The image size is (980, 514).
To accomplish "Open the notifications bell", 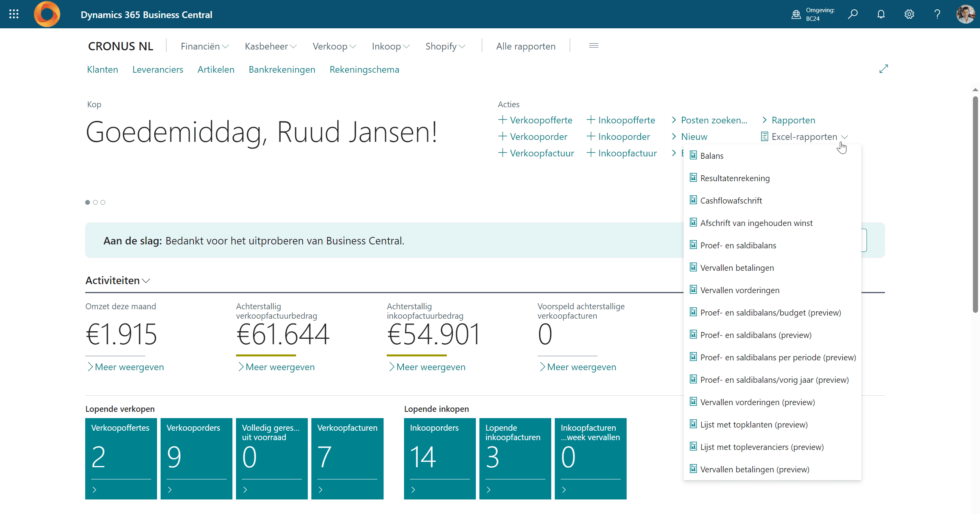I will (x=881, y=15).
